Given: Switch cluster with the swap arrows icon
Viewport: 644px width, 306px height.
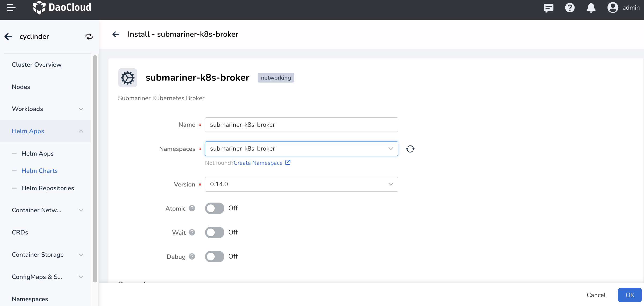Looking at the screenshot, I should (89, 37).
